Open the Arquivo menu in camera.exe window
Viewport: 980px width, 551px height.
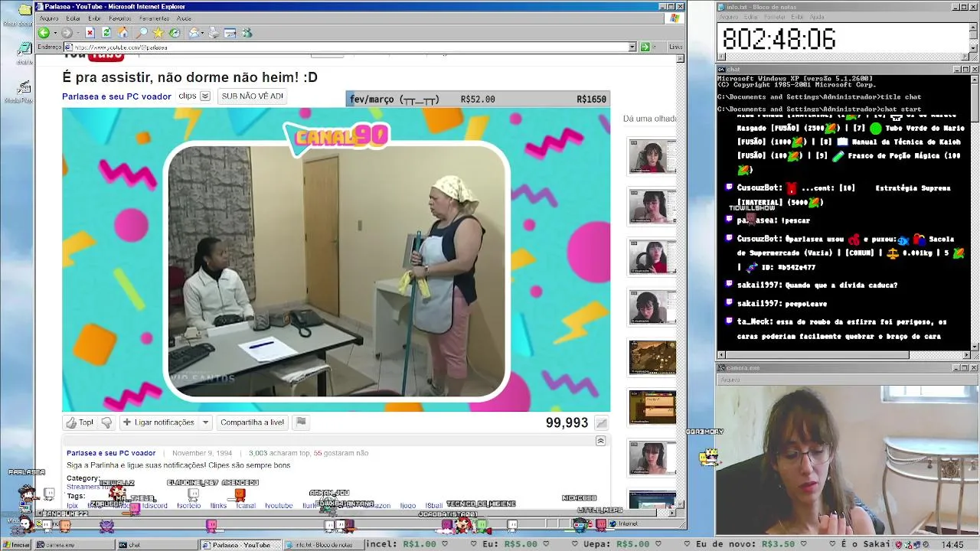(730, 380)
